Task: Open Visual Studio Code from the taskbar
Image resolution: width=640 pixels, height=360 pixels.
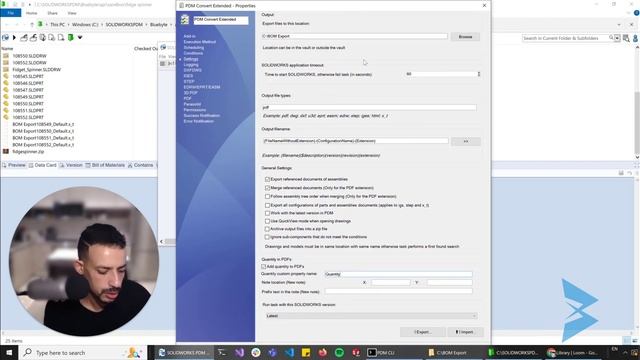Action: [289, 352]
